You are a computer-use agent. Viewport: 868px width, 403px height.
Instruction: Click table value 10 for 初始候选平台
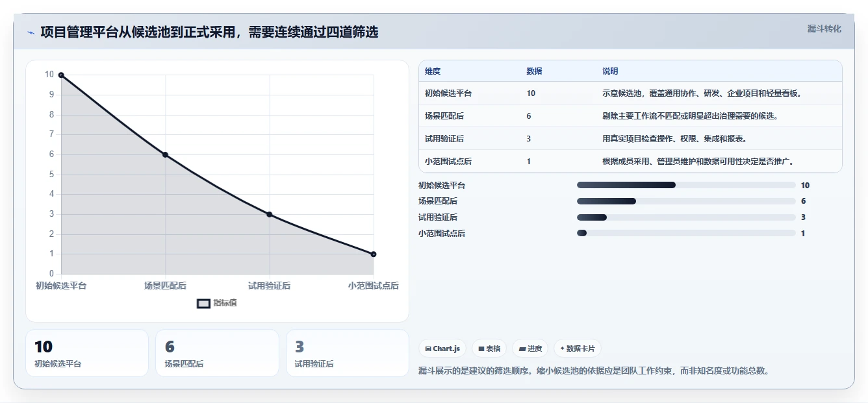click(x=531, y=93)
